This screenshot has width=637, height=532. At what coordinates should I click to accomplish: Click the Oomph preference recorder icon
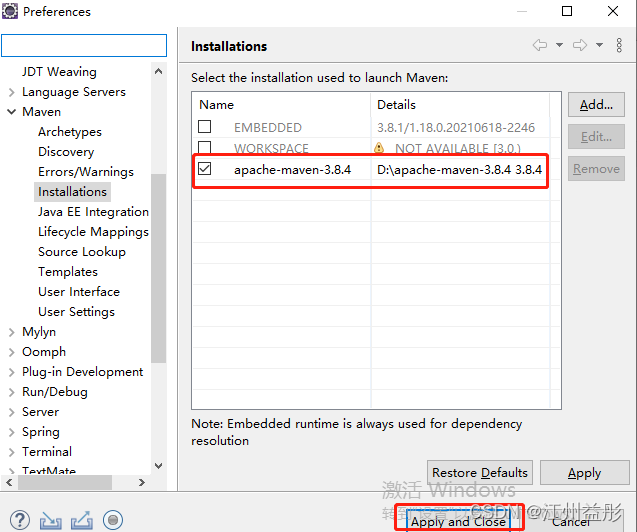click(x=113, y=520)
